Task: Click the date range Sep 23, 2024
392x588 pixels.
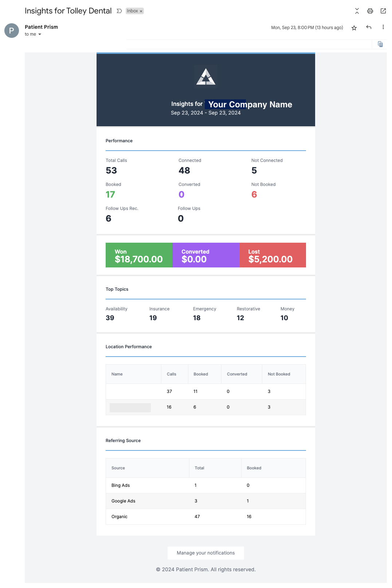Action: (206, 113)
